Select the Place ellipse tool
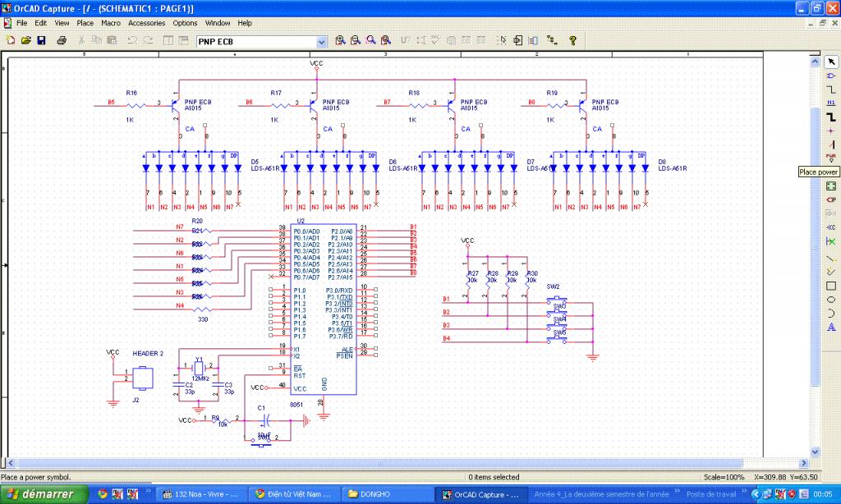This screenshot has width=841, height=504. pyautogui.click(x=831, y=300)
